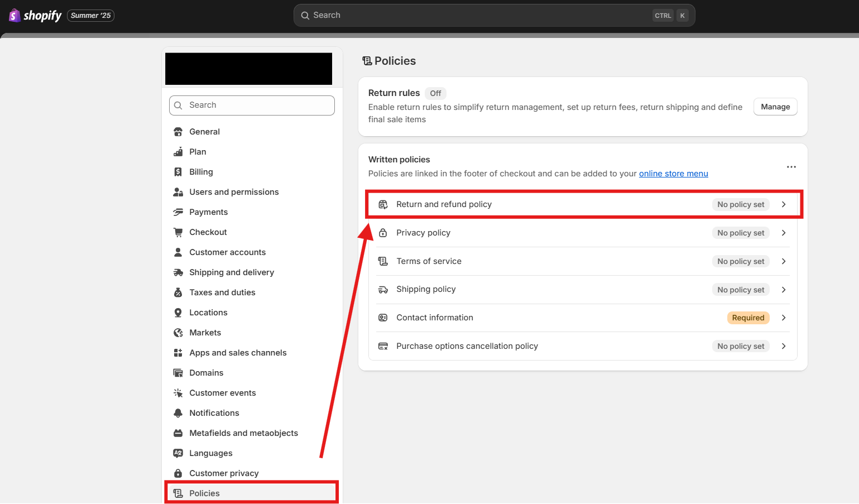Screen dimensions: 859x504
Task: Select Policies label in settings sidebar
Action: [204, 493]
